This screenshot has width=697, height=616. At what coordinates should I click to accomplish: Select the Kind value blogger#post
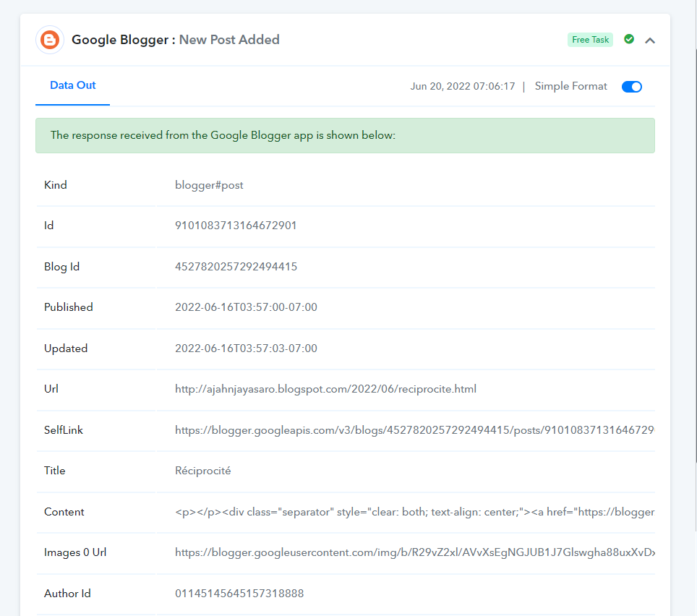tap(209, 185)
